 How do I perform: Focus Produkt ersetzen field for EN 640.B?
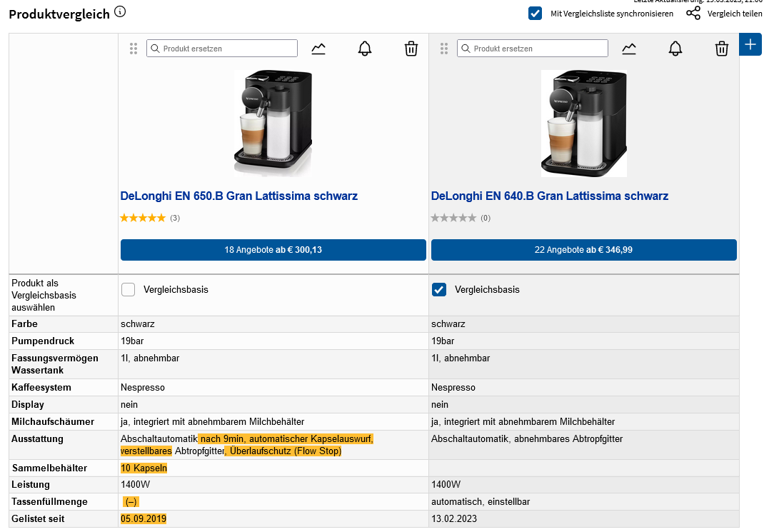coord(533,49)
